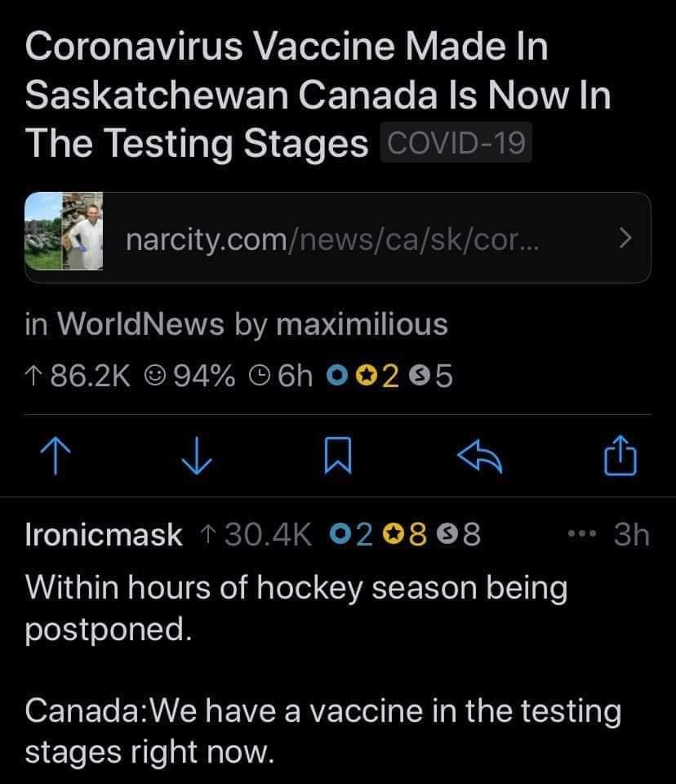This screenshot has height=784, width=676.
Task: Tap the post's platinum award icon
Action: [336, 376]
